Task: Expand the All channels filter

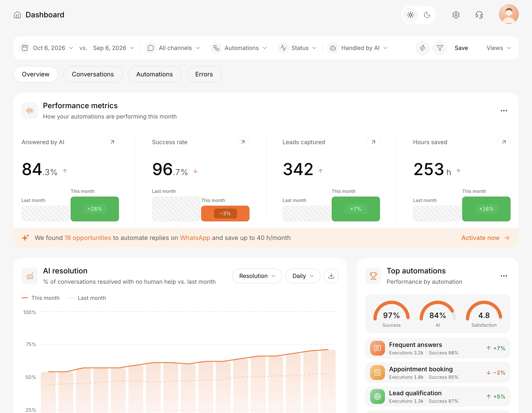Action: tap(173, 48)
